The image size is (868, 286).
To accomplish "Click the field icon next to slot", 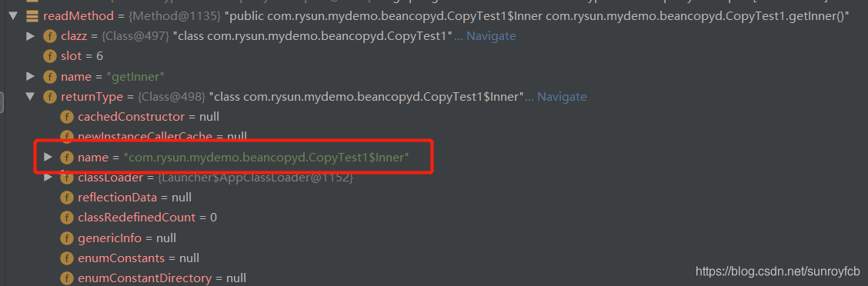I will click(50, 56).
